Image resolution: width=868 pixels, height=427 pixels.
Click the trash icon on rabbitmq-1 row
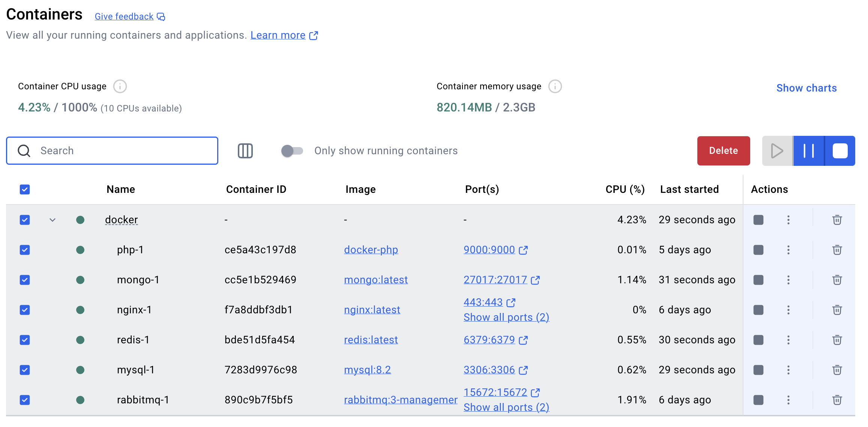[x=837, y=400]
